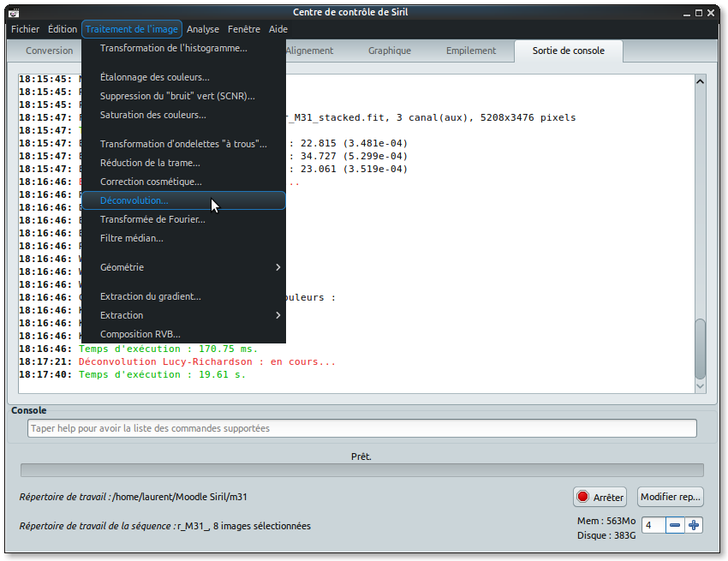Choose Transformation de l'histogramme... menu entry
The width and height of the screenshot is (728, 561).
[x=173, y=48]
